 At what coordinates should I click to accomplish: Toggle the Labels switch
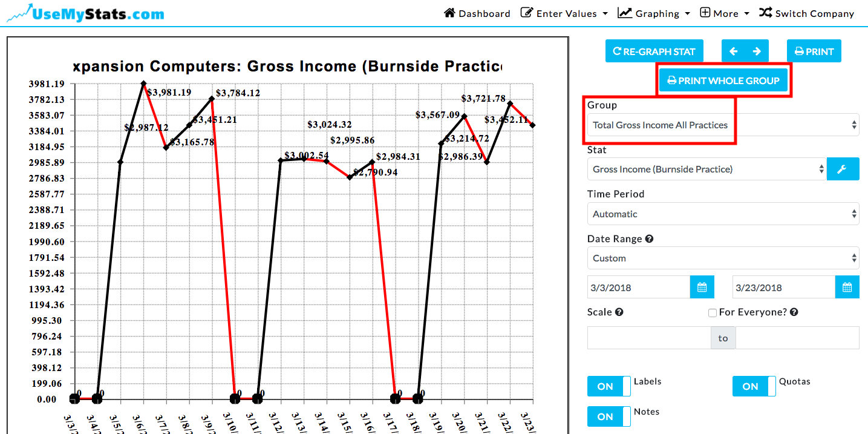click(609, 386)
